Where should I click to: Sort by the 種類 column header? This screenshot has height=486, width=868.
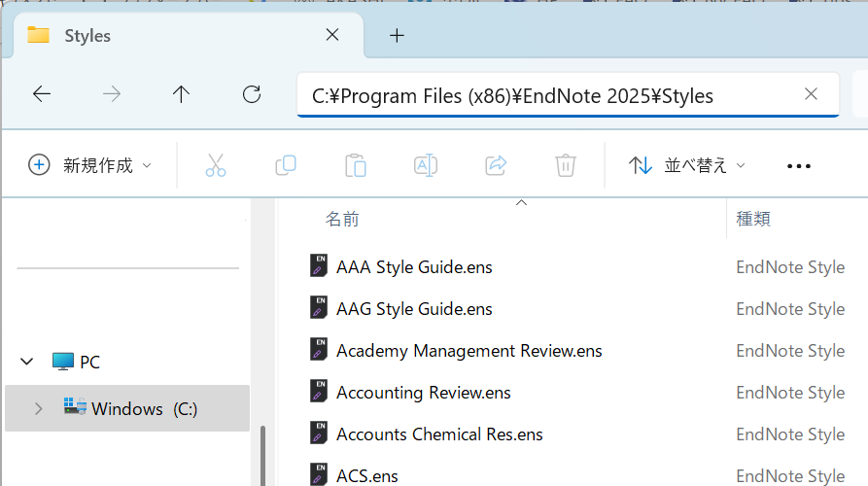click(x=753, y=220)
